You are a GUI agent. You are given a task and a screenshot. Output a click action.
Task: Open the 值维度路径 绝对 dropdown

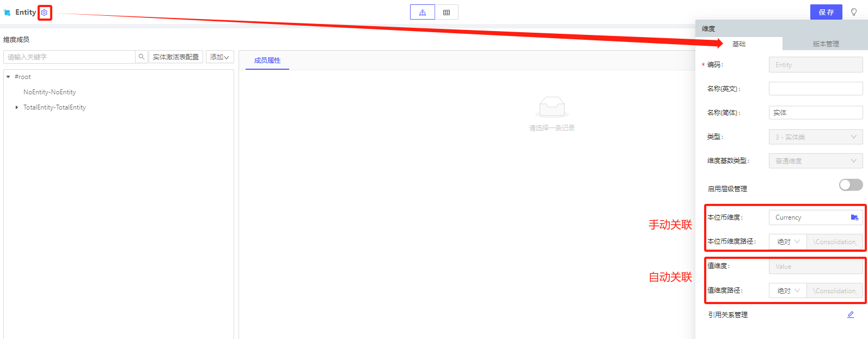click(x=788, y=290)
